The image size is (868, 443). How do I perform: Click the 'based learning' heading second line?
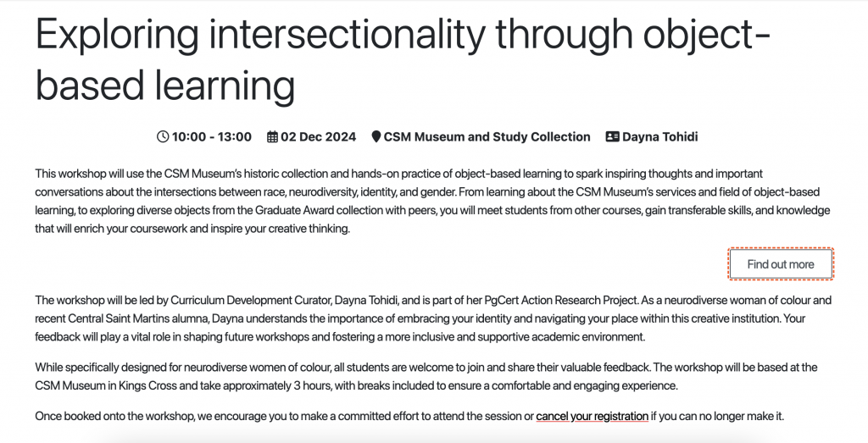(x=165, y=86)
